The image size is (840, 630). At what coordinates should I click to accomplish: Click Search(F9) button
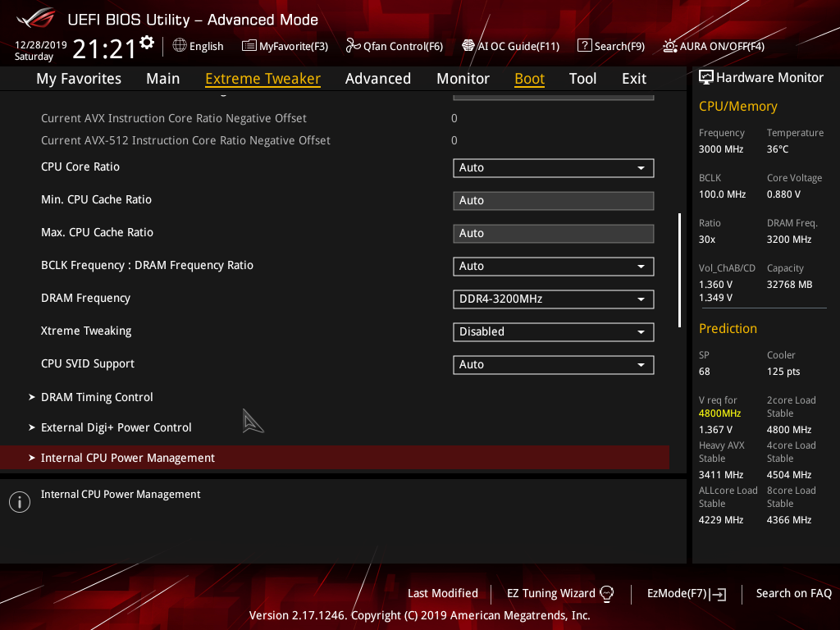pyautogui.click(x=611, y=46)
